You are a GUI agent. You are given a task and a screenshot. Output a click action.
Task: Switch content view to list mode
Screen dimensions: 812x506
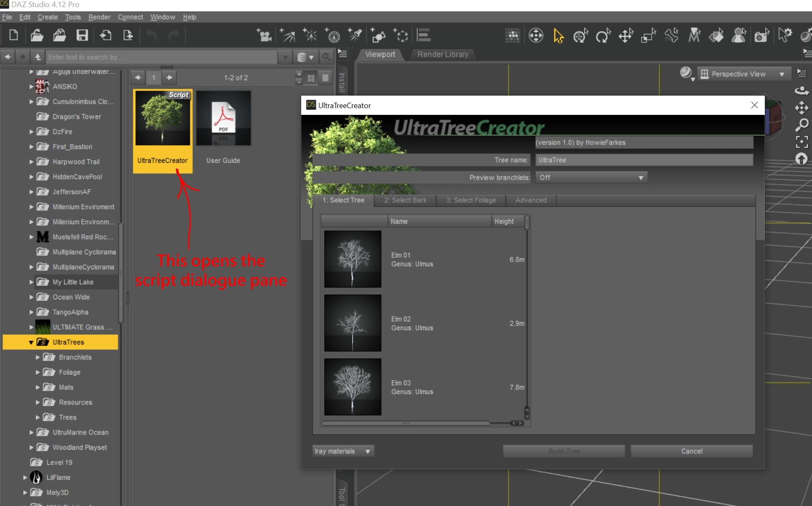[325, 78]
